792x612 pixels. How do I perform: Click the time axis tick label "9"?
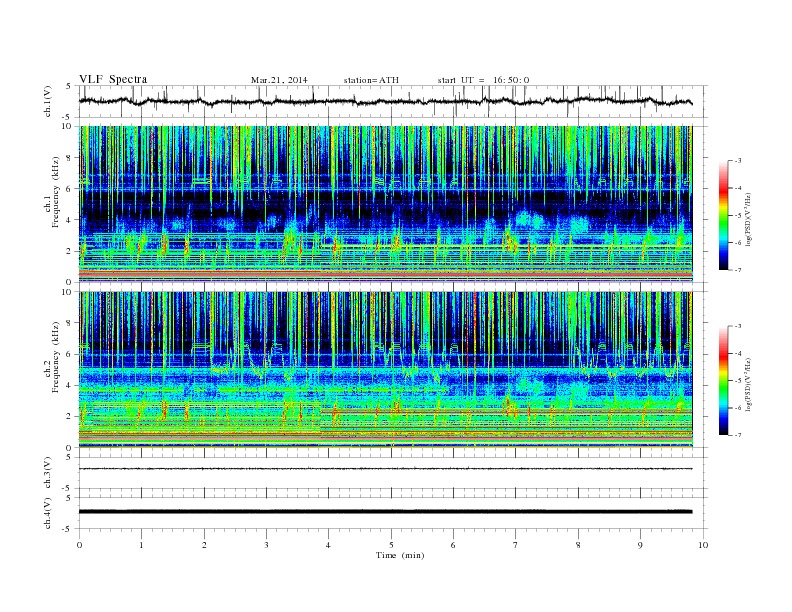pos(640,545)
